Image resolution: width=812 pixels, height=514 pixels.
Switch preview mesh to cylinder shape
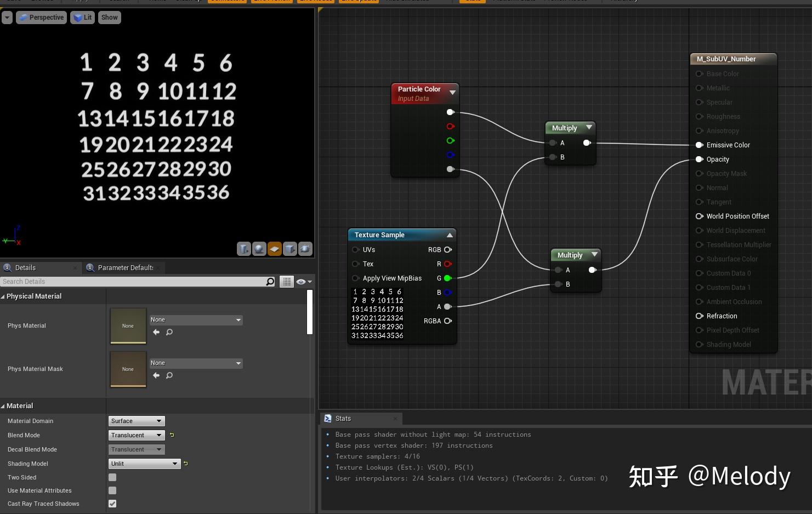click(244, 249)
